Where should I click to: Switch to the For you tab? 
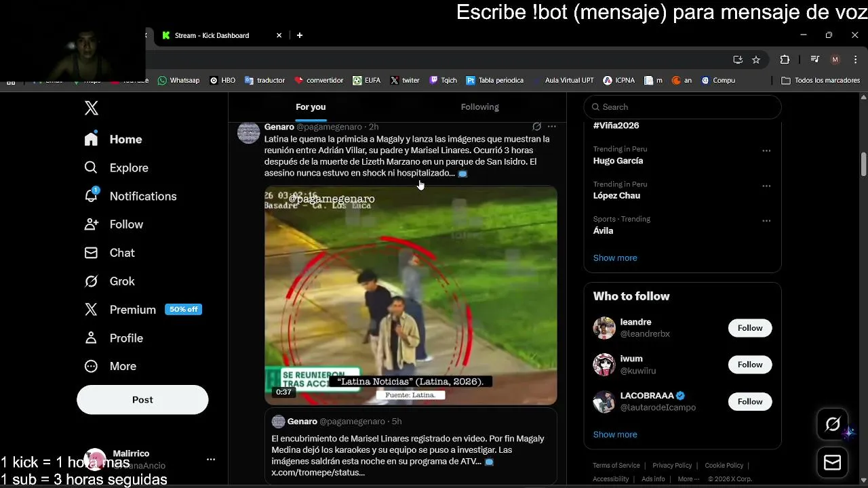pos(311,107)
